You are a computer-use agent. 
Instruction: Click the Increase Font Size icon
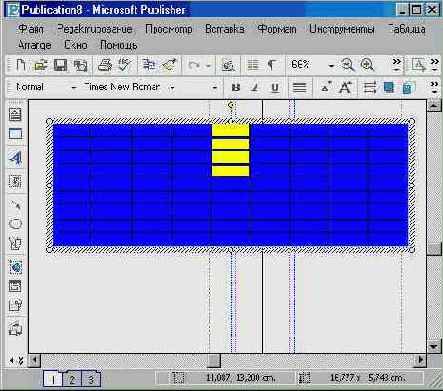point(345,87)
